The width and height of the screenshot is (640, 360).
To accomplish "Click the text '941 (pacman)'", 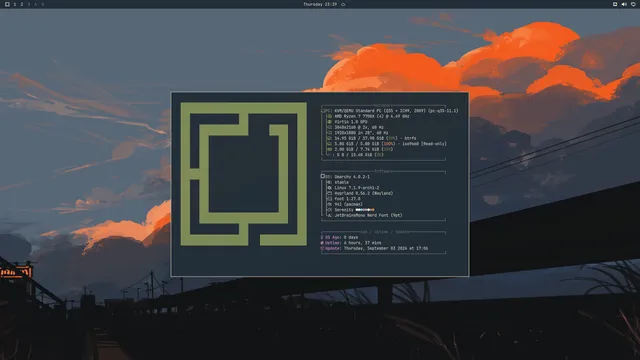I will pos(348,204).
